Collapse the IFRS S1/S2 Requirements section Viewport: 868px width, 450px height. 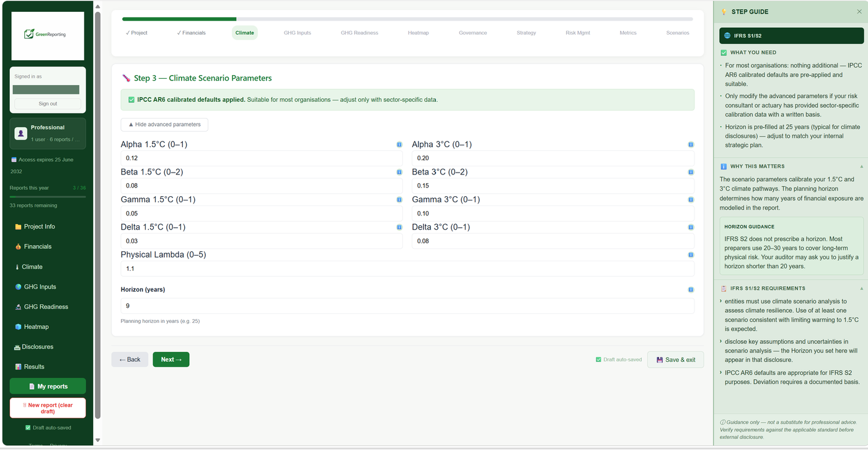pyautogui.click(x=861, y=288)
